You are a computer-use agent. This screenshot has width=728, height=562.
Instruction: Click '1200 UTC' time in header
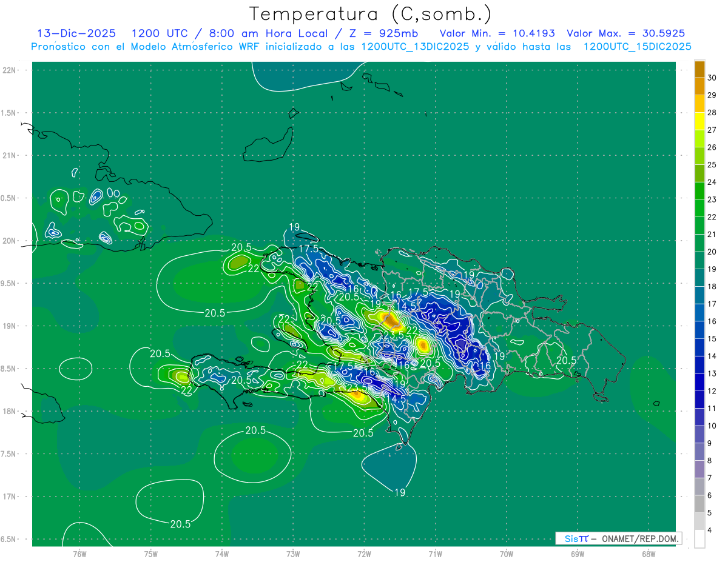(x=160, y=33)
